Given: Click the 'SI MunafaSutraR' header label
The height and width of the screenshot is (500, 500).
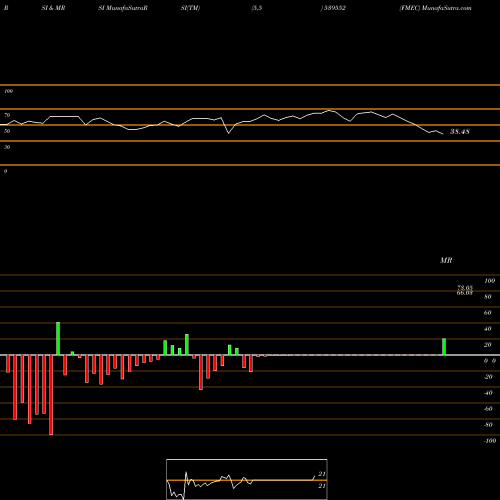Looking at the screenshot, I should pyautogui.click(x=123, y=8).
